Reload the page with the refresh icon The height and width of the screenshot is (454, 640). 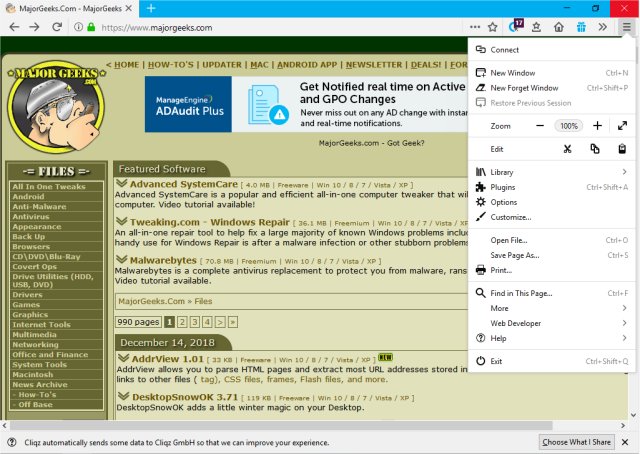[x=57, y=27]
